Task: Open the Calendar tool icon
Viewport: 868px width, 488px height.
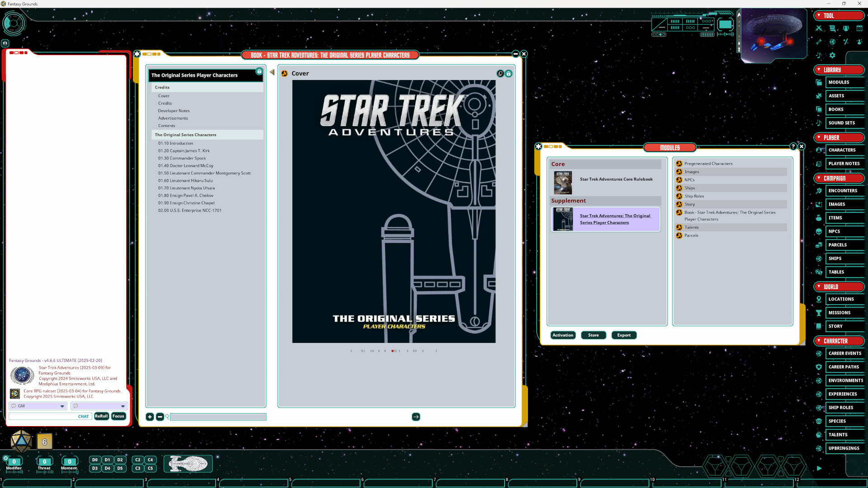Action: (x=859, y=28)
